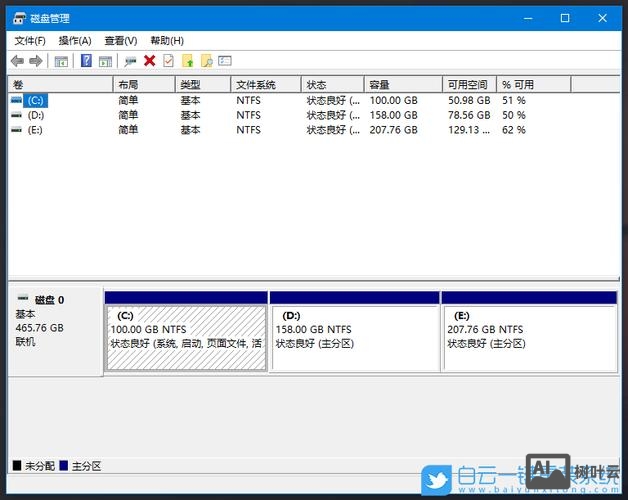This screenshot has height=500, width=628.
Task: Click the 62 % available cell
Action: pyautogui.click(x=513, y=130)
